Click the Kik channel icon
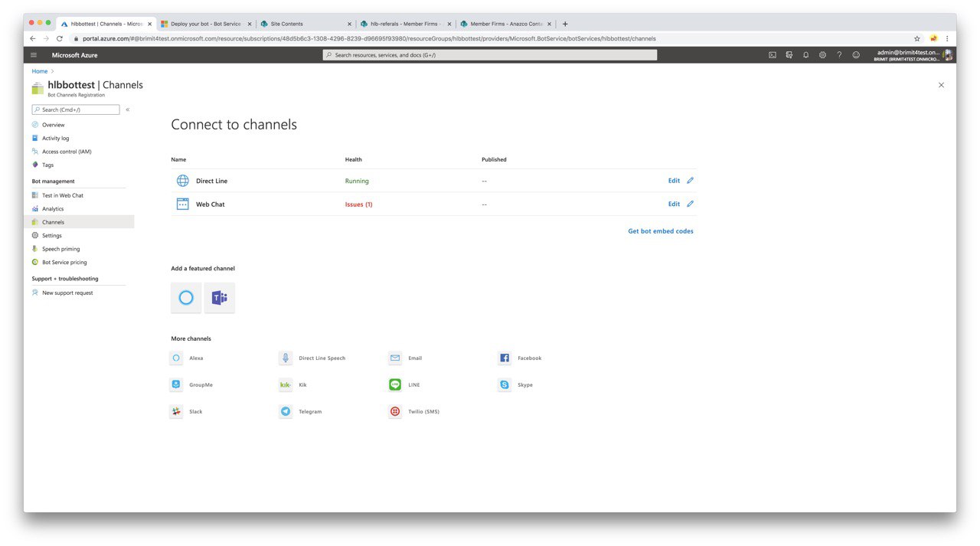 point(286,385)
